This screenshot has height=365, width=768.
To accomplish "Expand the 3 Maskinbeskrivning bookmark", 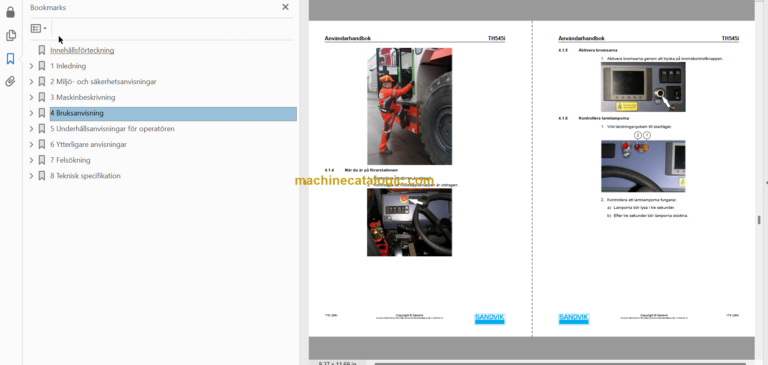I will point(31,97).
